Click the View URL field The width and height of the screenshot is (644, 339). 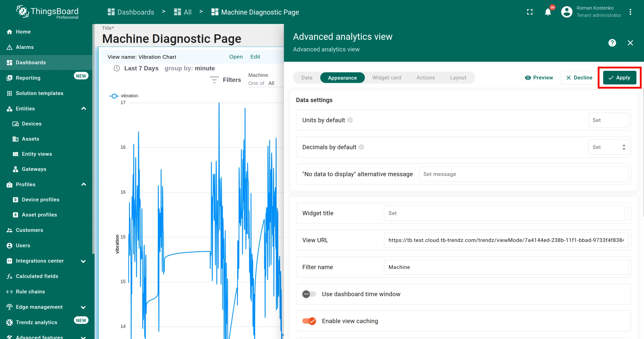506,240
